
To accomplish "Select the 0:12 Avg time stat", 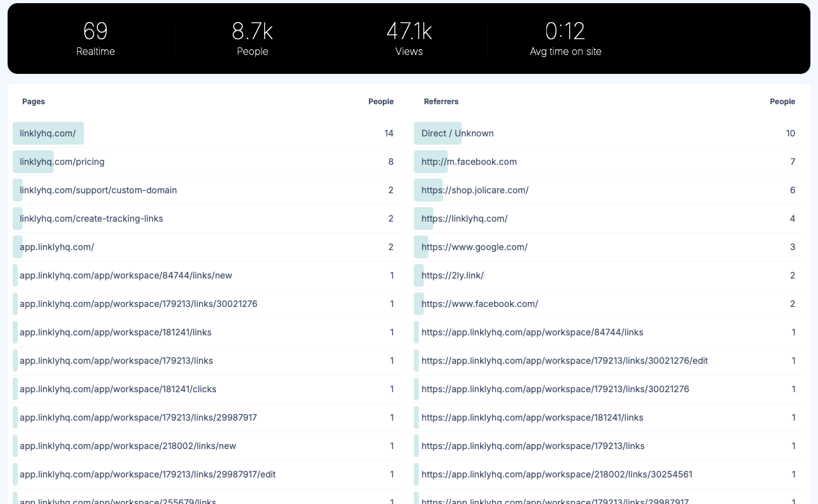I will 565,38.
